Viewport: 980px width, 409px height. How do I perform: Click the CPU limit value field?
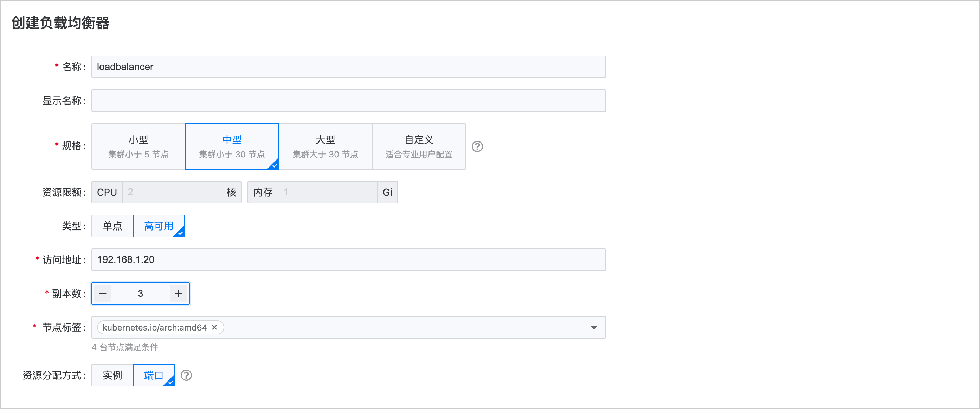[x=171, y=192]
